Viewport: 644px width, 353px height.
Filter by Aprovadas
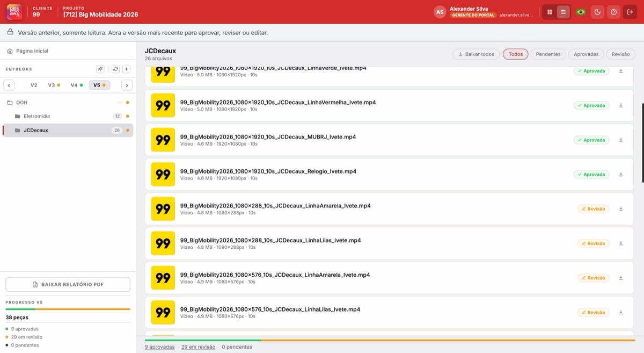(586, 54)
